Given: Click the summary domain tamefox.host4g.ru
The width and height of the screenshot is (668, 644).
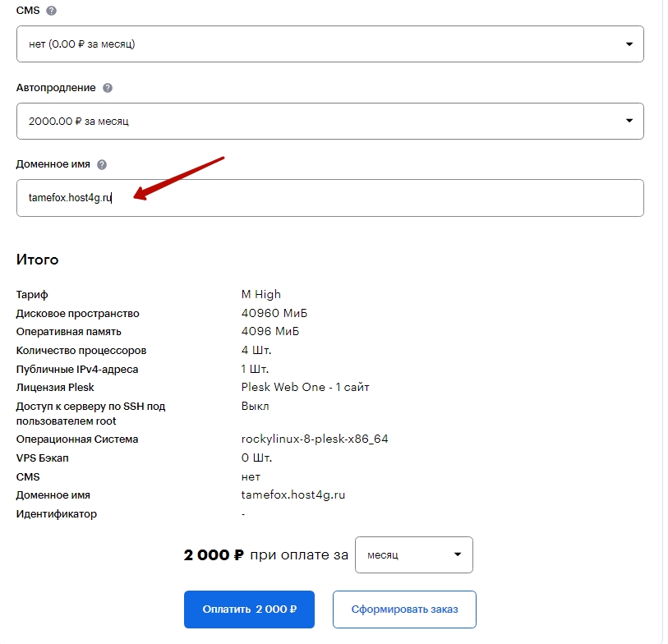Looking at the screenshot, I should [x=293, y=495].
